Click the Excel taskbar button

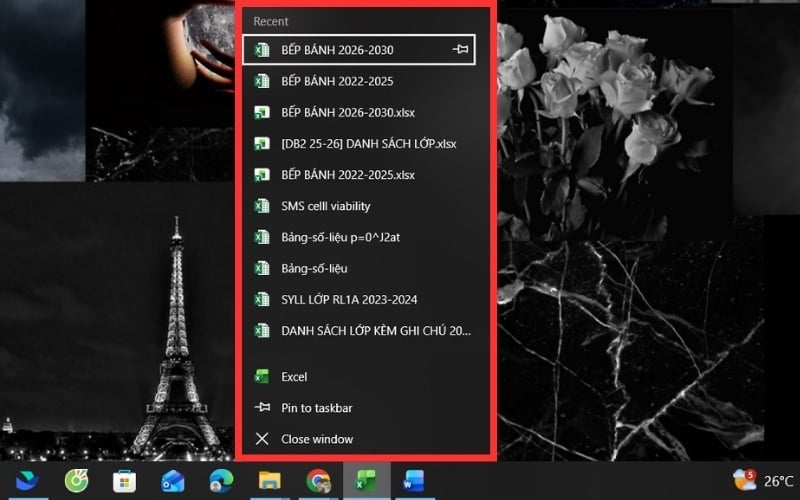coord(366,481)
